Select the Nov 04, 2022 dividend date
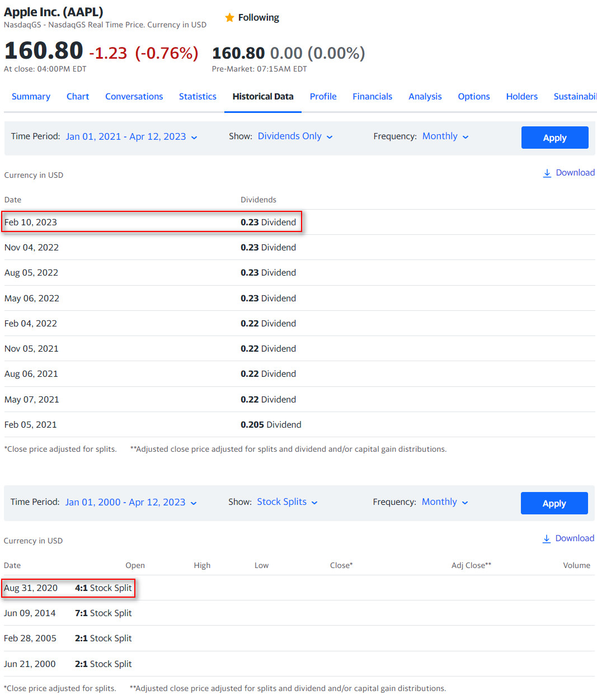This screenshot has width=597, height=700. click(31, 248)
